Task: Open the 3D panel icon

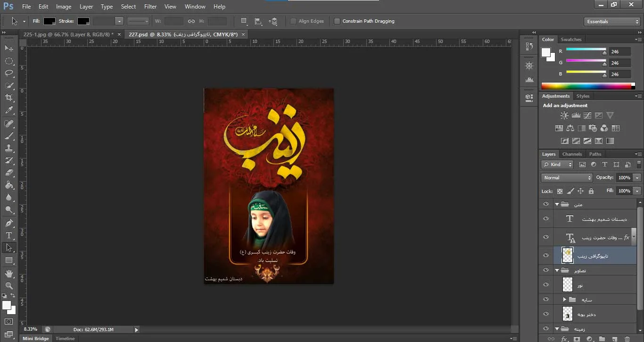Action: point(529,98)
